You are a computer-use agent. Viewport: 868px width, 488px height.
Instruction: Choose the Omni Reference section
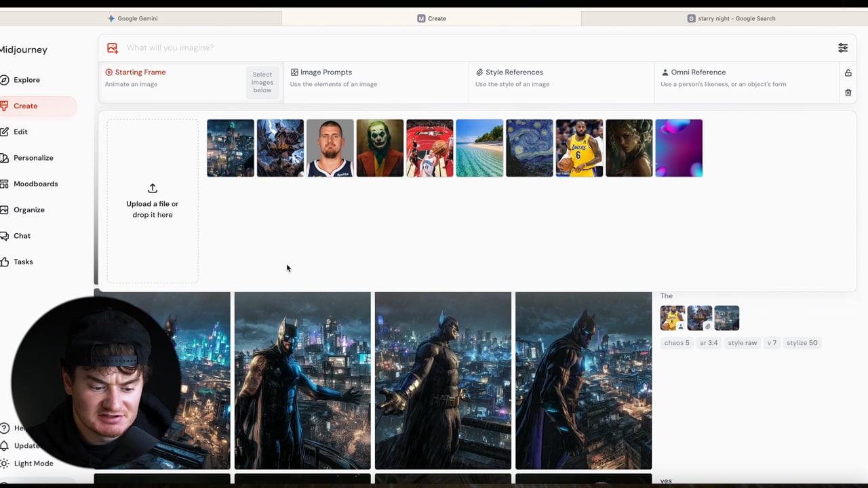coord(746,82)
